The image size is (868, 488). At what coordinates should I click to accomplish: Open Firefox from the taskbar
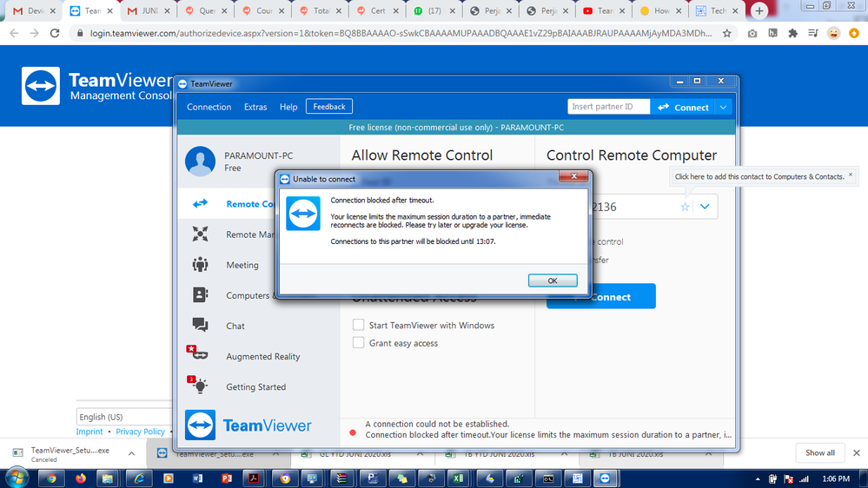(x=81, y=478)
